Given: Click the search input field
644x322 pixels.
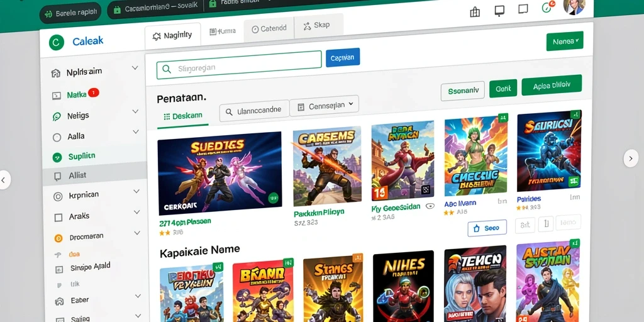Looking at the screenshot, I should click(x=239, y=65).
